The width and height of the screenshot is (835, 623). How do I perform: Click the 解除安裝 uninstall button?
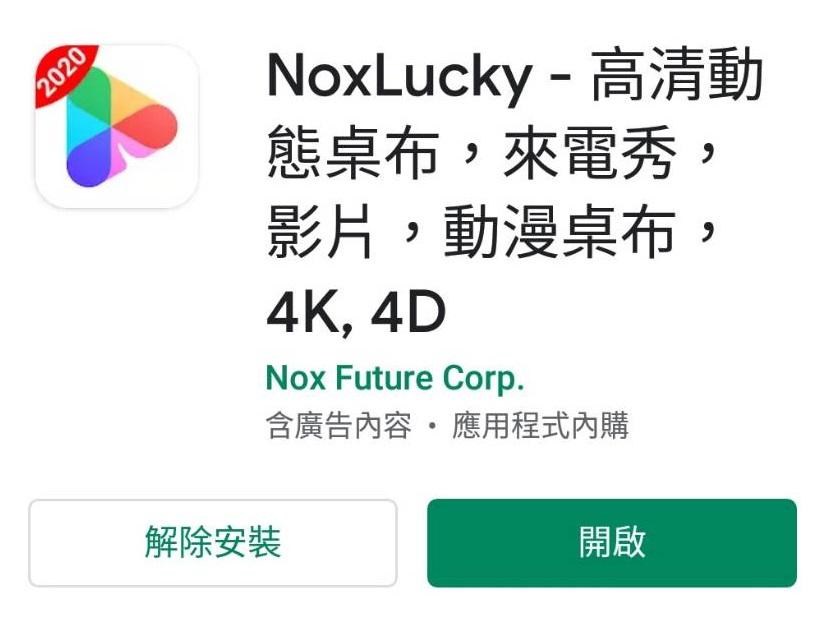pyautogui.click(x=213, y=543)
